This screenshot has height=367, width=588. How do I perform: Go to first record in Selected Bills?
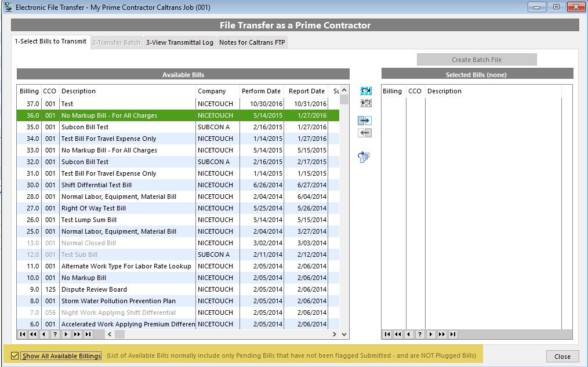click(387, 335)
